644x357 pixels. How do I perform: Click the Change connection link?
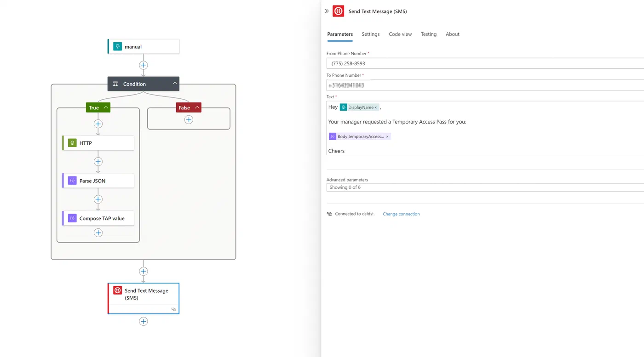tap(401, 214)
